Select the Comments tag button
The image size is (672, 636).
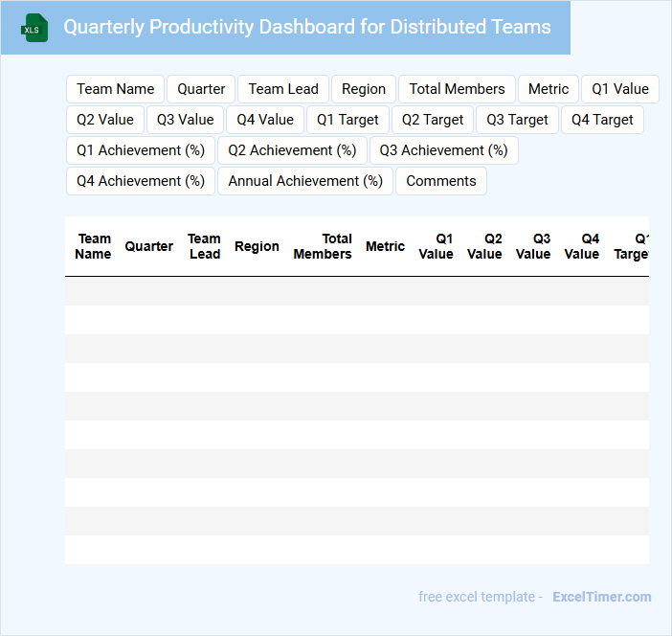[441, 181]
